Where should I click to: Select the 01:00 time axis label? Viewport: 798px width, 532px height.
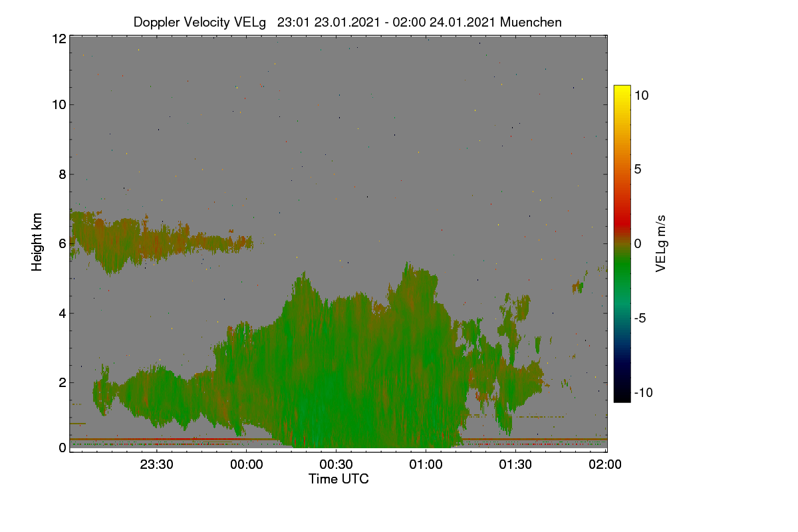pyautogui.click(x=426, y=465)
